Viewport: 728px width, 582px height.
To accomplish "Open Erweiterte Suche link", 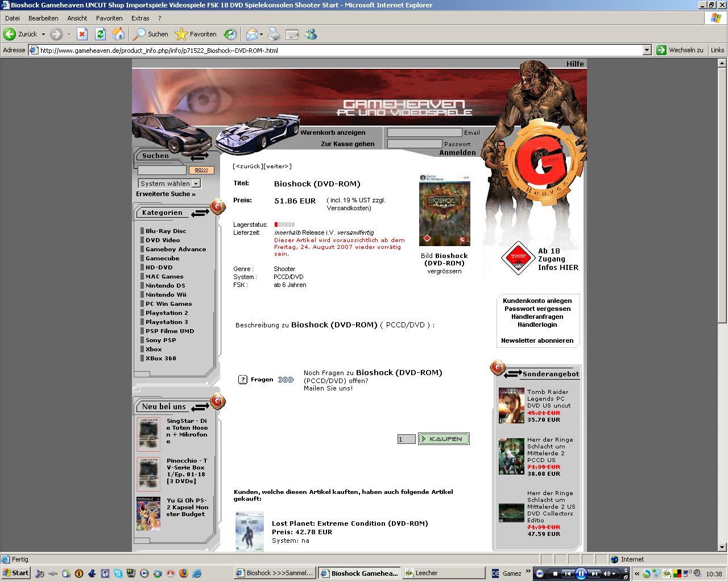I will 166,194.
